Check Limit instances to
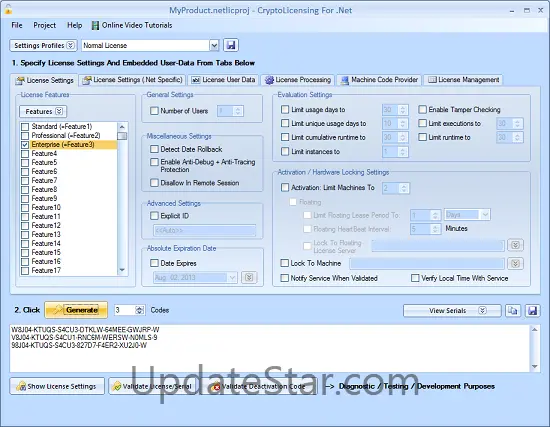This screenshot has height=427, width=550. coord(285,152)
